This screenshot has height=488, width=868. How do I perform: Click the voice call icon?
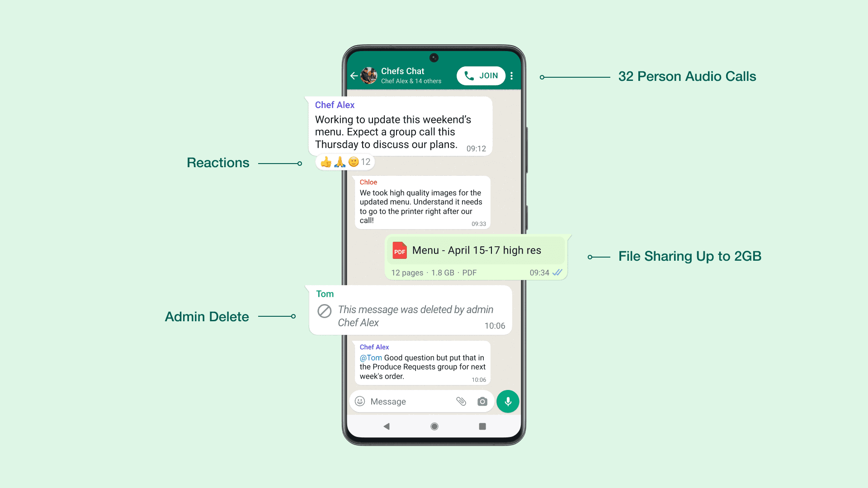tap(470, 75)
